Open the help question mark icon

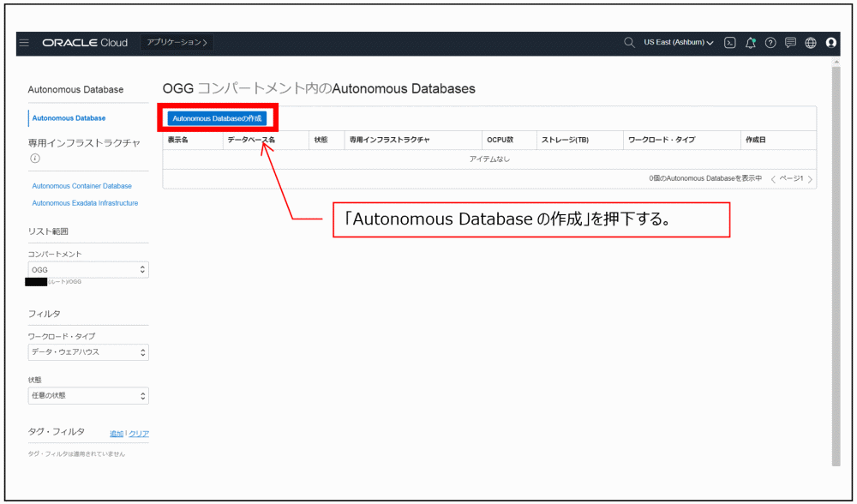pos(770,43)
